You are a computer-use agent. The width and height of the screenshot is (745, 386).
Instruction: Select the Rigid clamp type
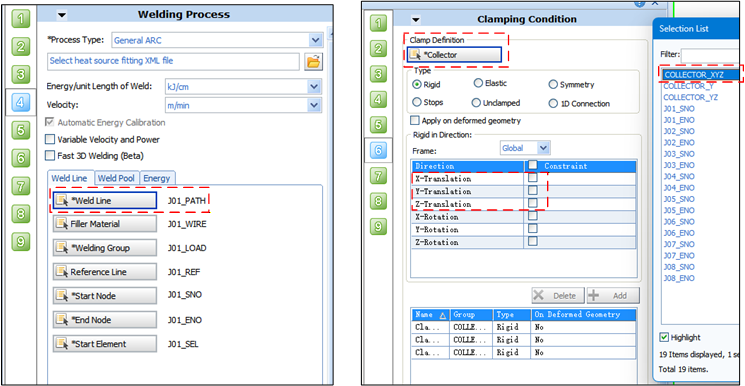[417, 85]
